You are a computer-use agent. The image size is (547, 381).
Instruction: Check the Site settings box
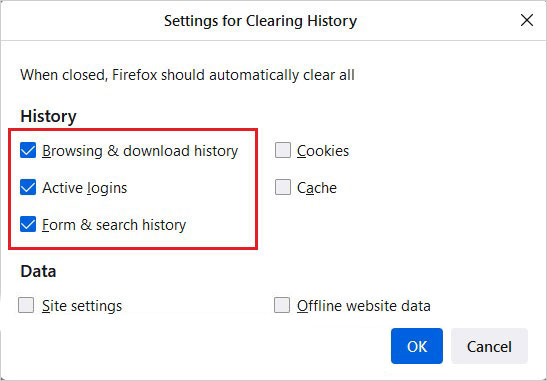[26, 305]
